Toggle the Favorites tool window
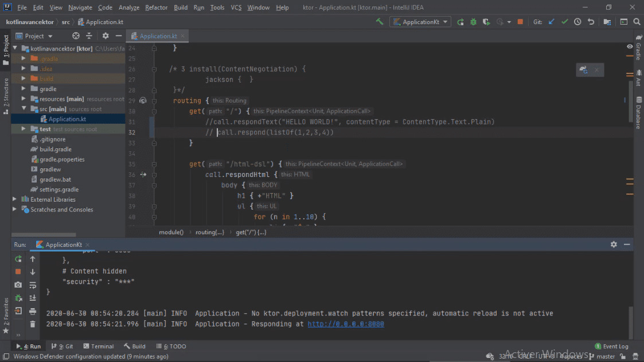644x362 pixels. pos(6,315)
